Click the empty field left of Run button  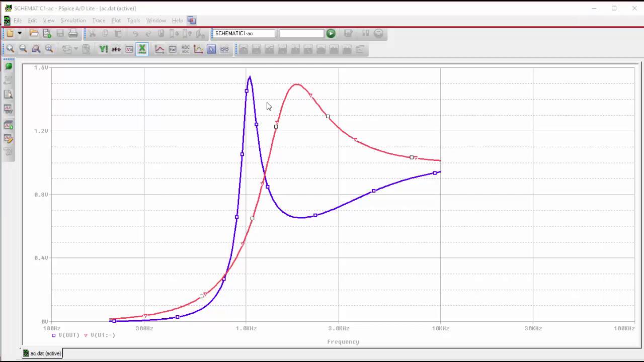[x=301, y=33]
